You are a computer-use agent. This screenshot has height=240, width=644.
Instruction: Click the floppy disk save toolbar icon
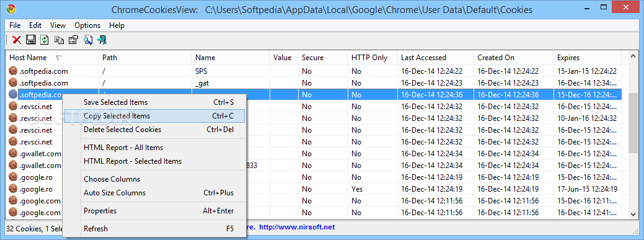[x=31, y=40]
